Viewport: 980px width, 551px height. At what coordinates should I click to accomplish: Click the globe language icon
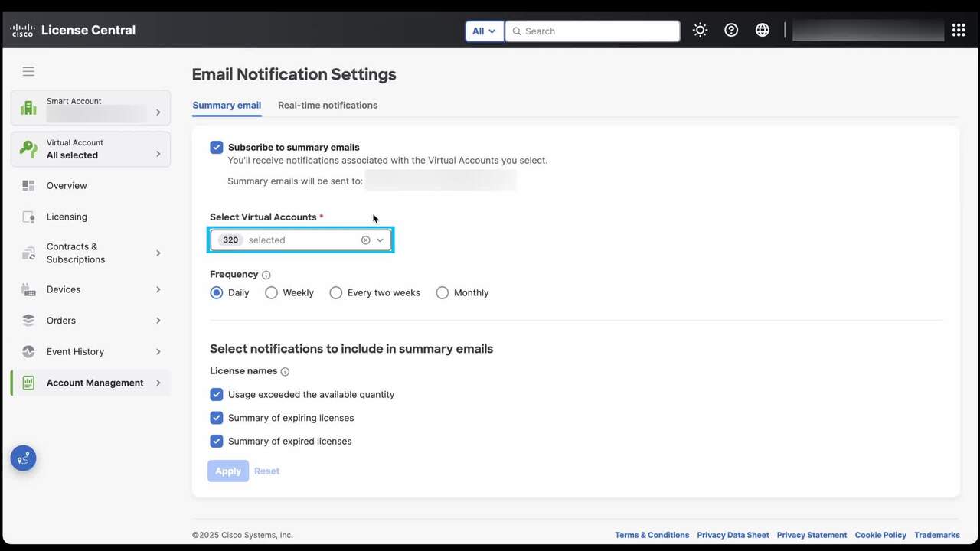pyautogui.click(x=763, y=31)
